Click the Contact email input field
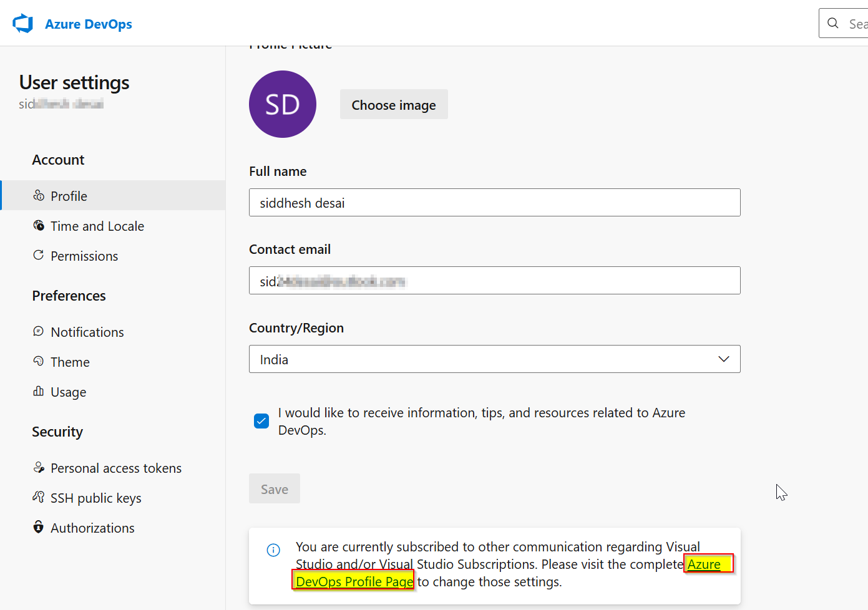This screenshot has height=610, width=868. pos(495,281)
